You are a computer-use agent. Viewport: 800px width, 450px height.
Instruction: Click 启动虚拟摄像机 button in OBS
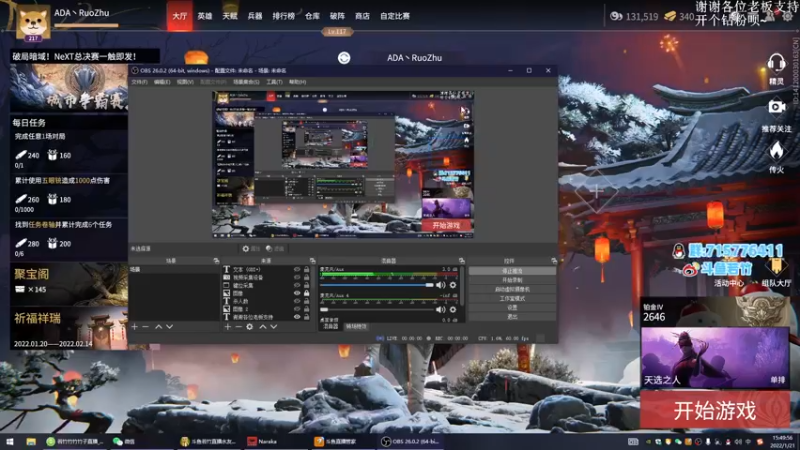pos(512,289)
